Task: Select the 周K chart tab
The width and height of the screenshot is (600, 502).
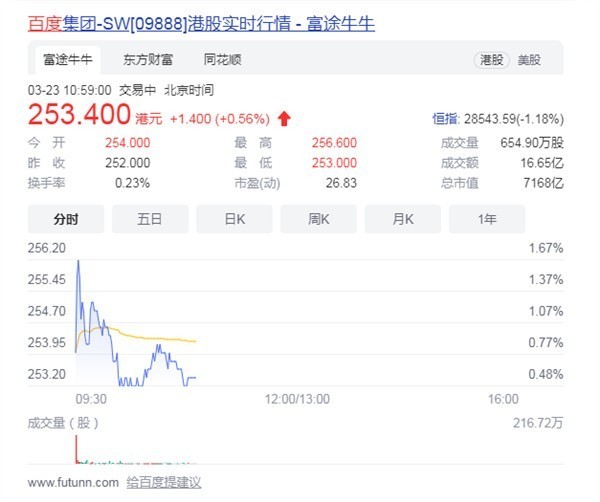Action: (x=318, y=219)
